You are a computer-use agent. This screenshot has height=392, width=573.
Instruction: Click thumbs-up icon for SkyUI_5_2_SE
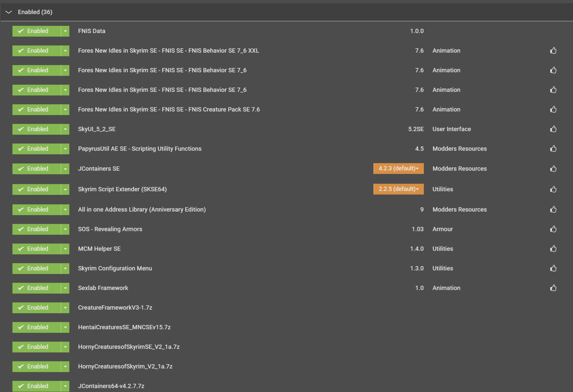553,129
